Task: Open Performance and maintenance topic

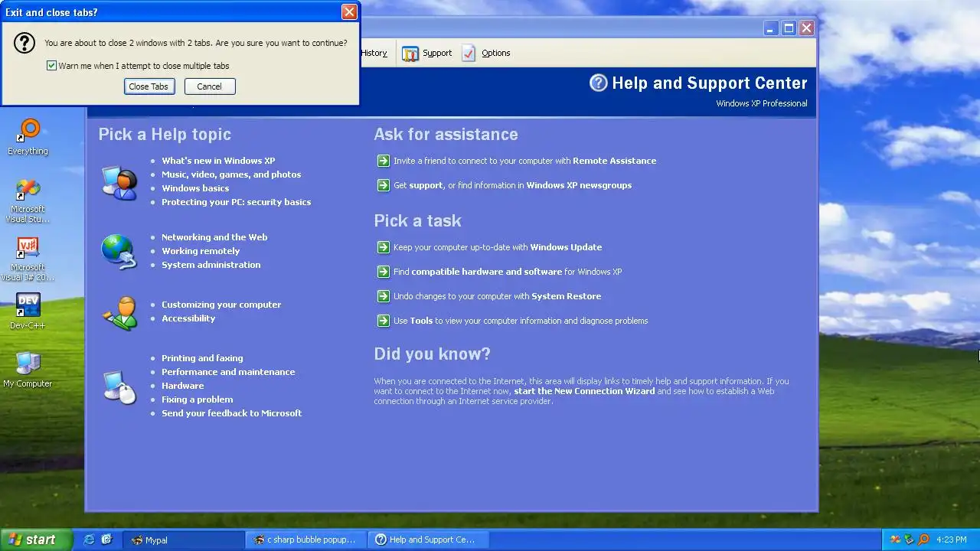Action: [x=228, y=372]
